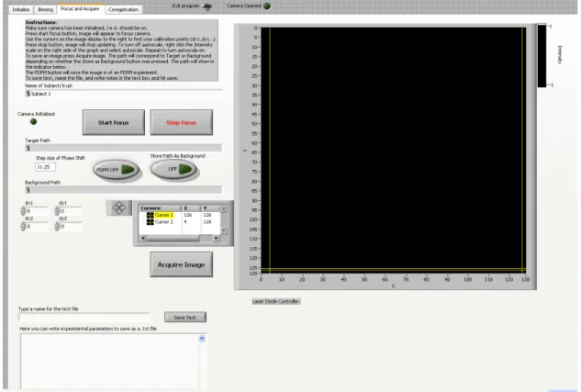Screen dimensions: 581x392
Task: Click the path icon in the Background Path field
Action: point(28,190)
